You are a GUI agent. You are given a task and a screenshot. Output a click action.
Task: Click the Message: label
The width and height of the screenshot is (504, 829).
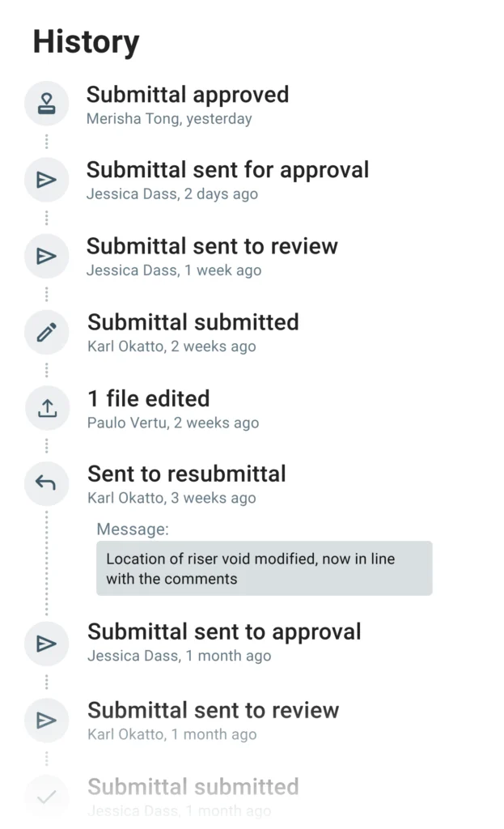coord(133,529)
